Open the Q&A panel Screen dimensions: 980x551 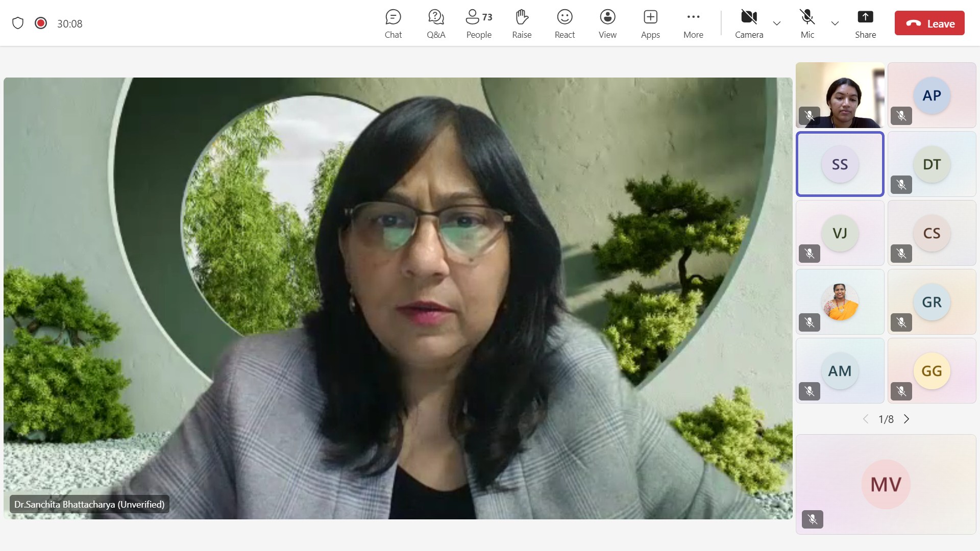pyautogui.click(x=436, y=23)
